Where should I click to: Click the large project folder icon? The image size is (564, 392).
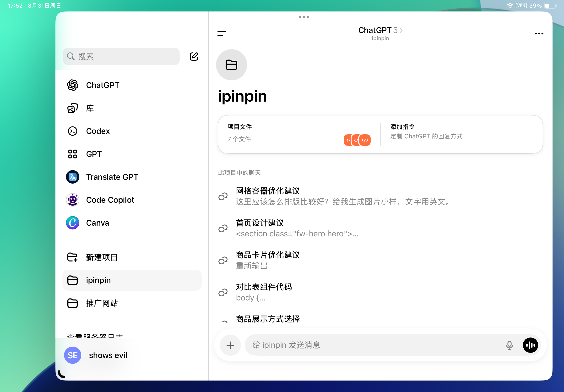pyautogui.click(x=232, y=65)
